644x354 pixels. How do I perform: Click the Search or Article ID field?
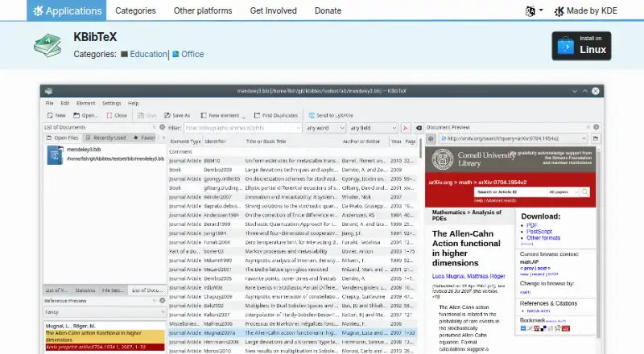(511, 192)
